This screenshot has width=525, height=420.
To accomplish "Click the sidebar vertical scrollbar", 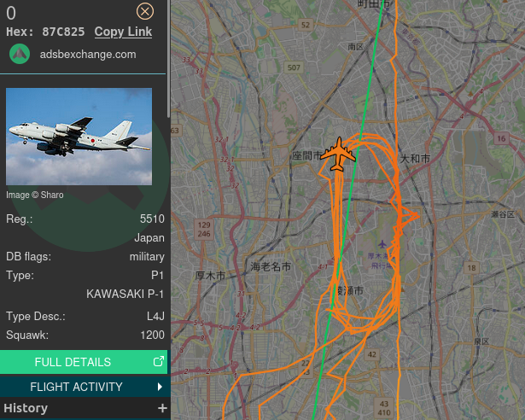I will [168, 59].
